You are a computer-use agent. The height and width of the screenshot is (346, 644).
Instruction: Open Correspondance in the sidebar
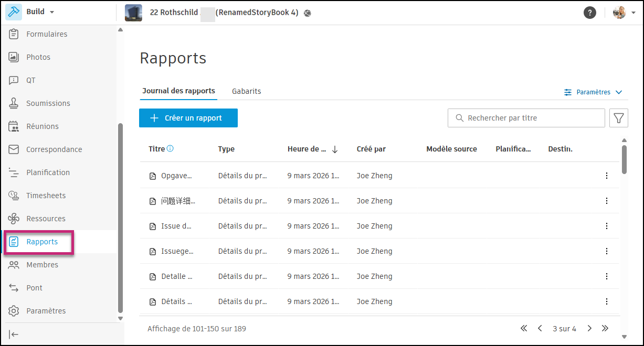tap(54, 149)
